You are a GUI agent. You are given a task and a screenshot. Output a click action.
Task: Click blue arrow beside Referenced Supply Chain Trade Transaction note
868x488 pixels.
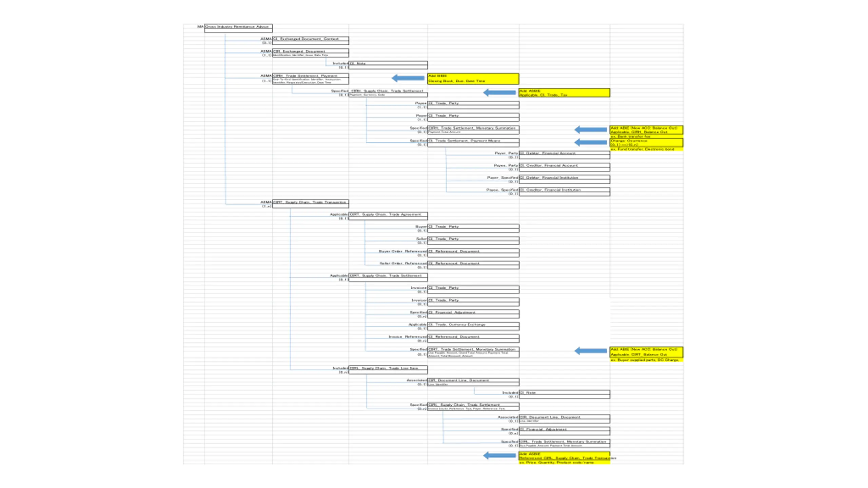tap(499, 455)
